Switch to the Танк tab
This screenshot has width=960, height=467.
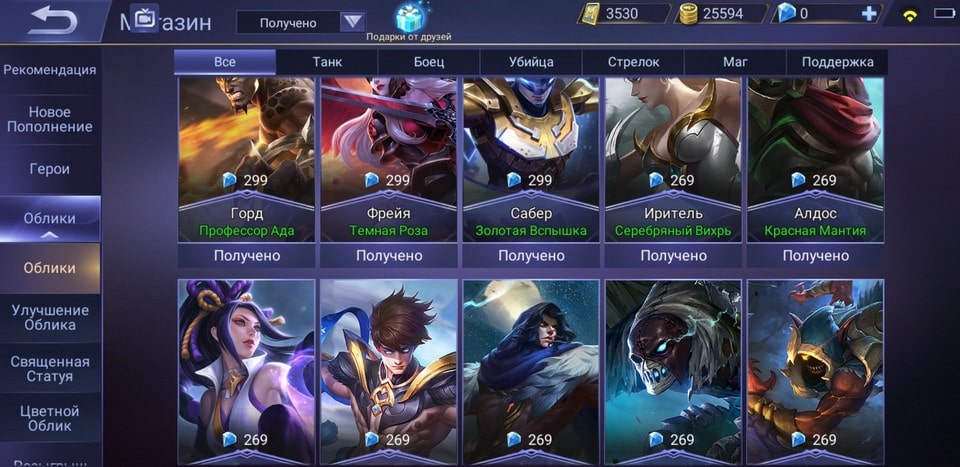click(327, 62)
